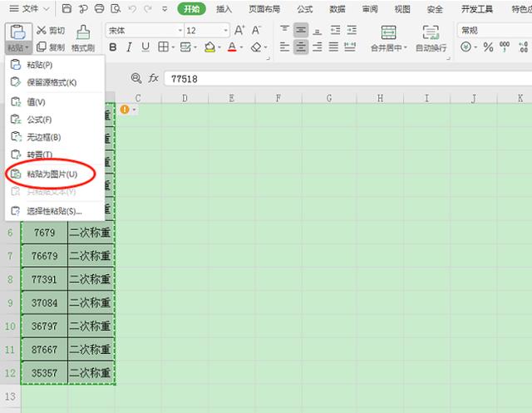Choose 无边框(B) paste option
Image resolution: width=532 pixels, height=413 pixels.
click(x=55, y=137)
